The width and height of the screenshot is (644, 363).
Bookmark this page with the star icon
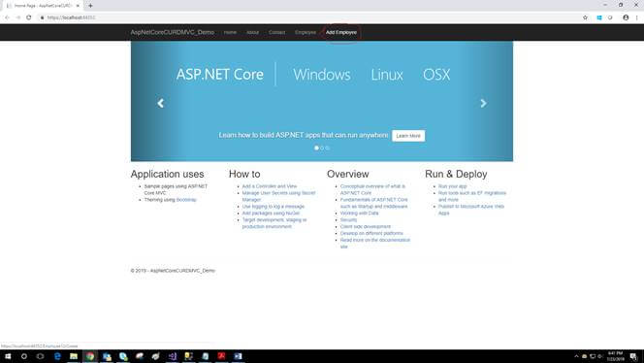[x=585, y=17]
